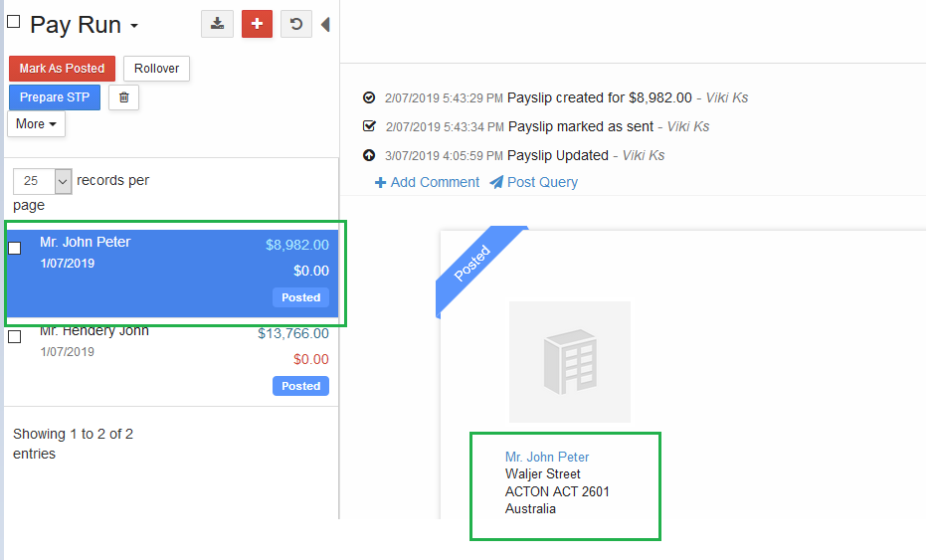Click the white $0.00 under $8,982.00

pos(311,271)
